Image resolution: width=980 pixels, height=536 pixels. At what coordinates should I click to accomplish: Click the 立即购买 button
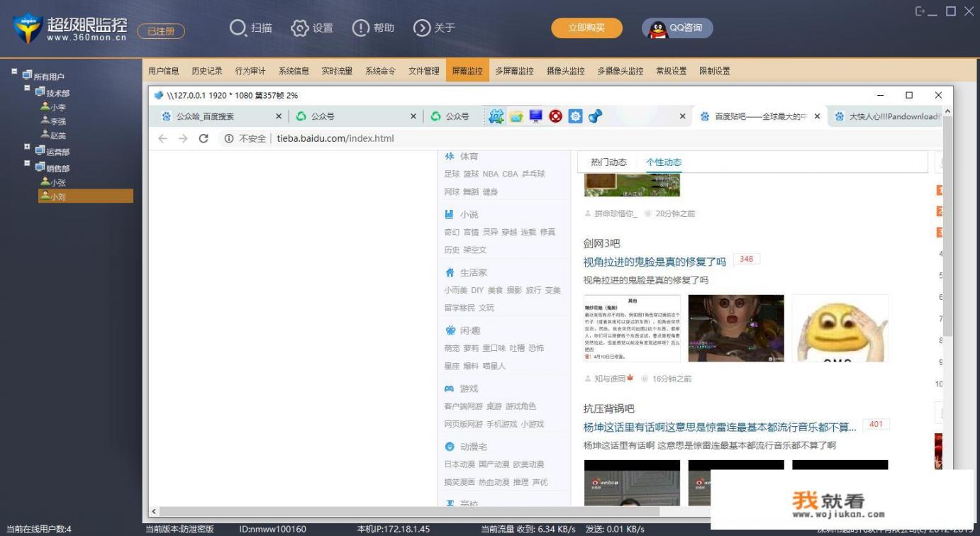point(586,28)
